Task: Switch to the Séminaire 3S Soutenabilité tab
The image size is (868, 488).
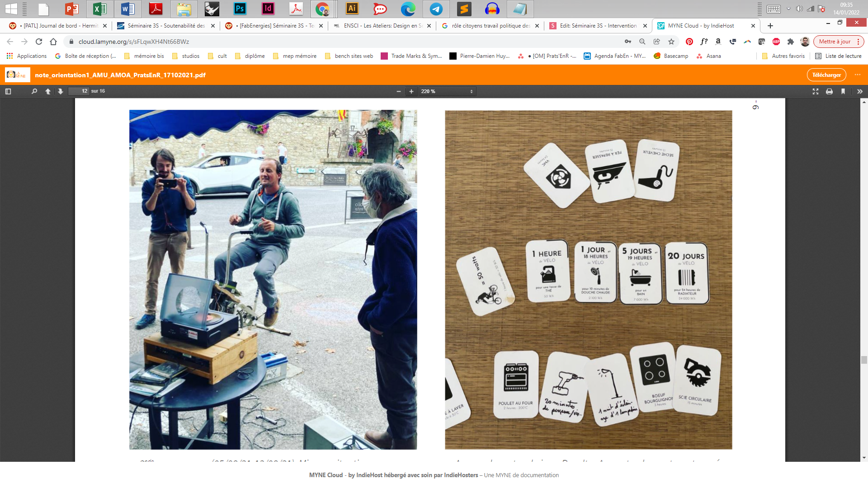Action: coord(165,26)
